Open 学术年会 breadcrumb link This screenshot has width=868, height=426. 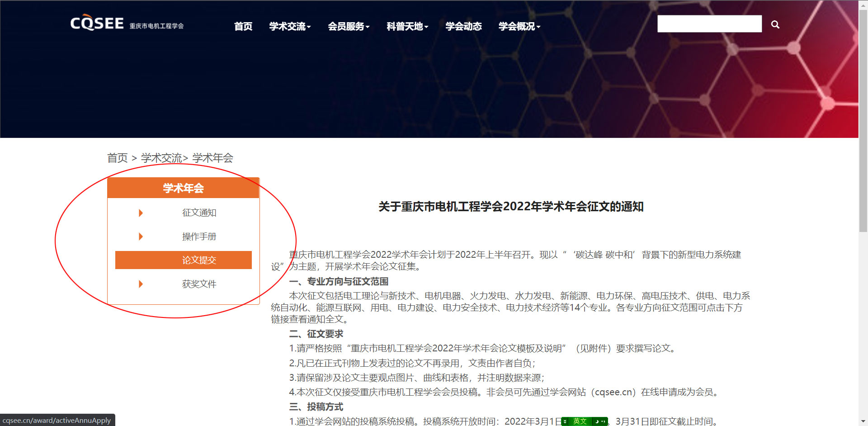(212, 158)
